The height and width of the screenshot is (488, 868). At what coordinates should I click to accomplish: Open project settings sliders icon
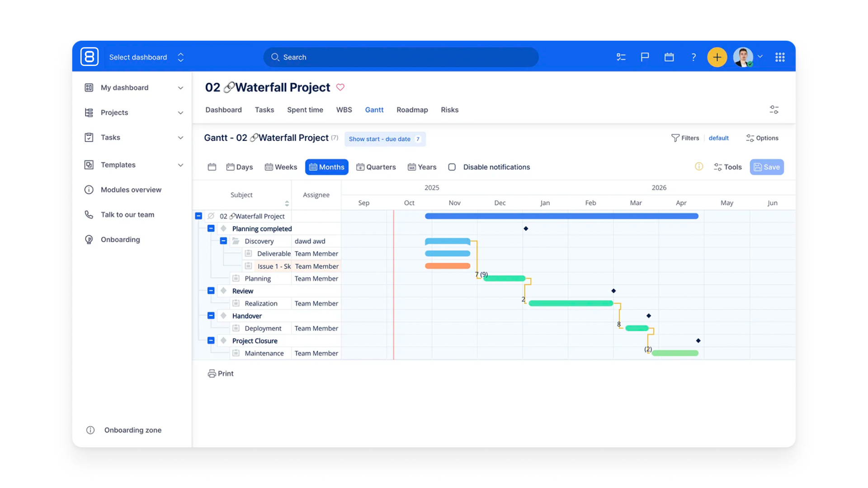[x=774, y=110]
